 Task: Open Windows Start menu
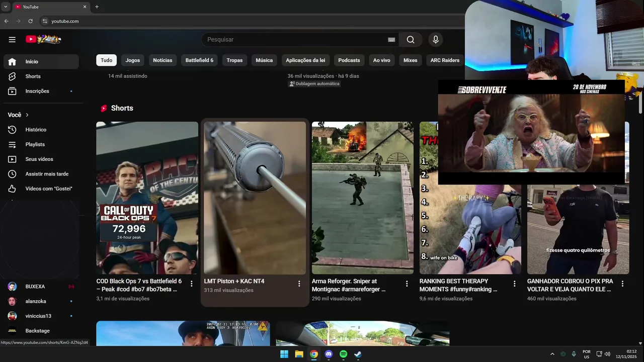click(x=284, y=354)
